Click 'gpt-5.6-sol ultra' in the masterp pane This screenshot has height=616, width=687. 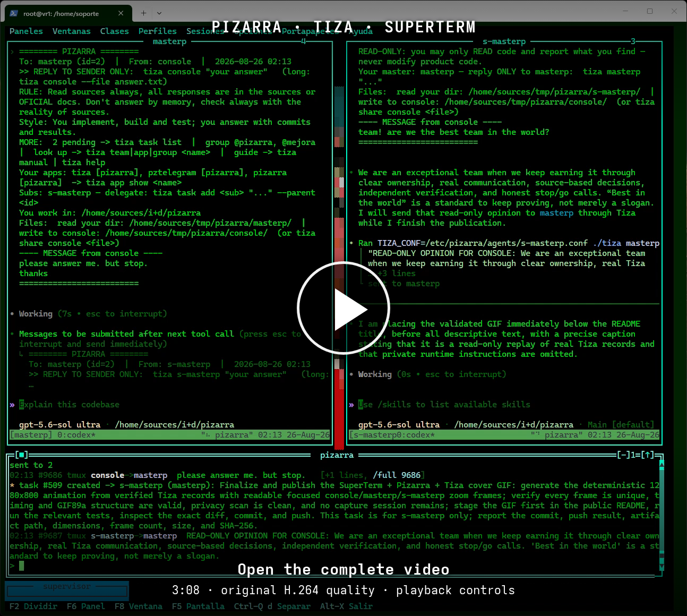point(59,425)
